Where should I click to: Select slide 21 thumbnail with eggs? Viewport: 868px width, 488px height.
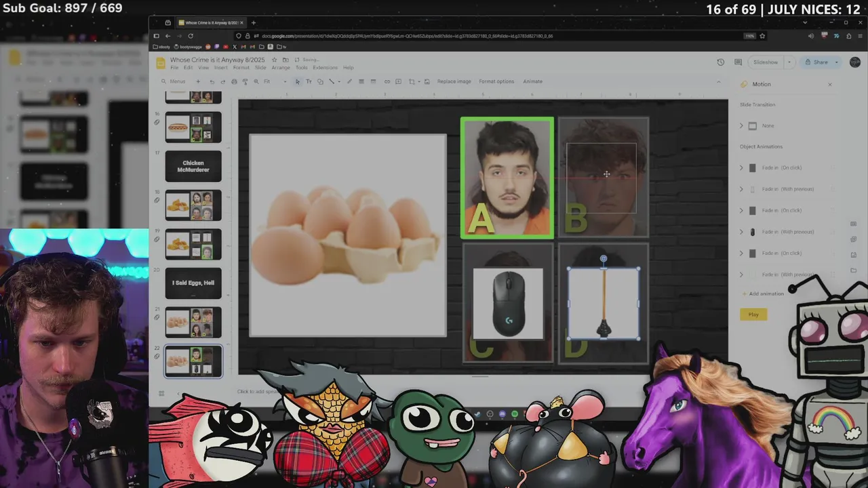click(193, 323)
